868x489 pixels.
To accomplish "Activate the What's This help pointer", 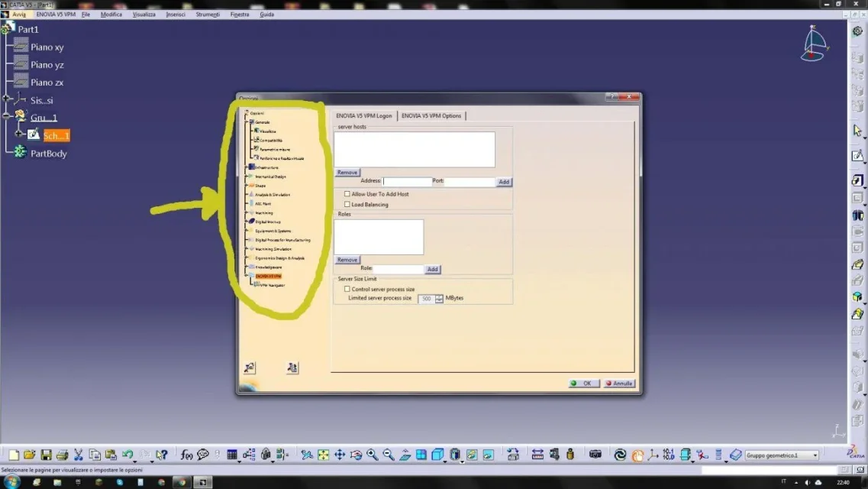I will (x=162, y=455).
